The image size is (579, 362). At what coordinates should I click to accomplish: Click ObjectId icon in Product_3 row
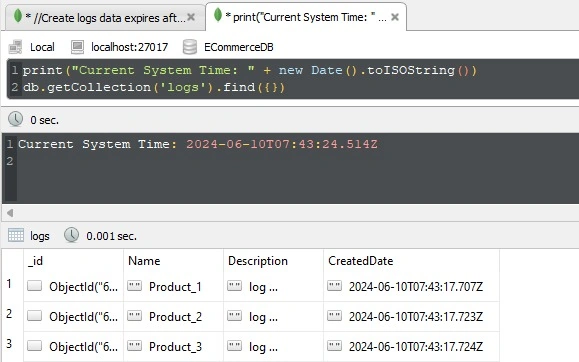[x=34, y=345]
